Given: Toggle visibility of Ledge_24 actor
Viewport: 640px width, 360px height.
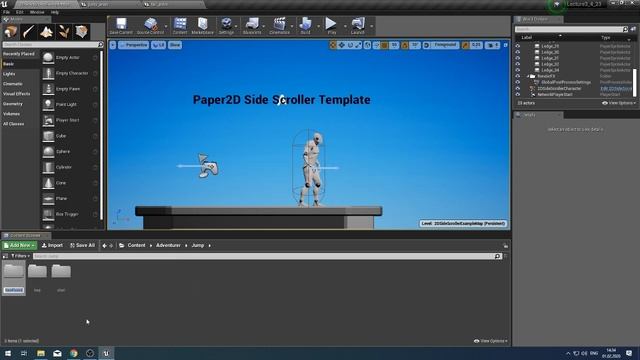Looking at the screenshot, I should tap(518, 70).
